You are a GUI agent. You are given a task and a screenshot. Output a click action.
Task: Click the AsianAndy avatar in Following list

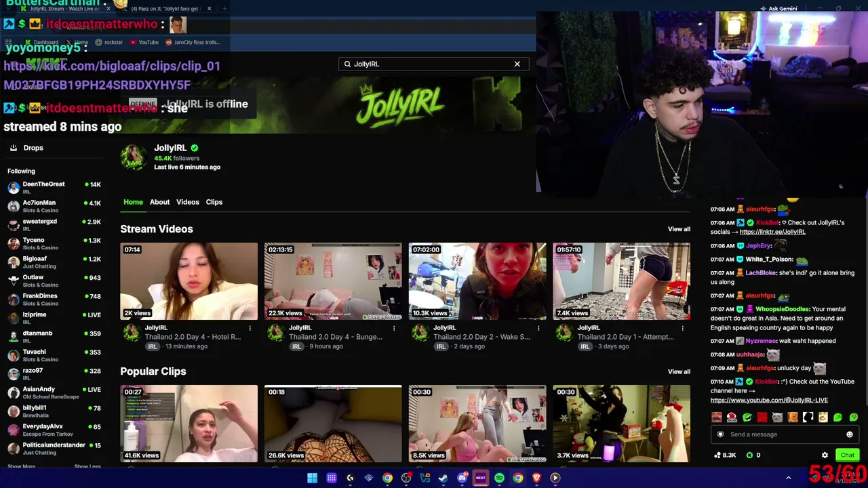[14, 392]
